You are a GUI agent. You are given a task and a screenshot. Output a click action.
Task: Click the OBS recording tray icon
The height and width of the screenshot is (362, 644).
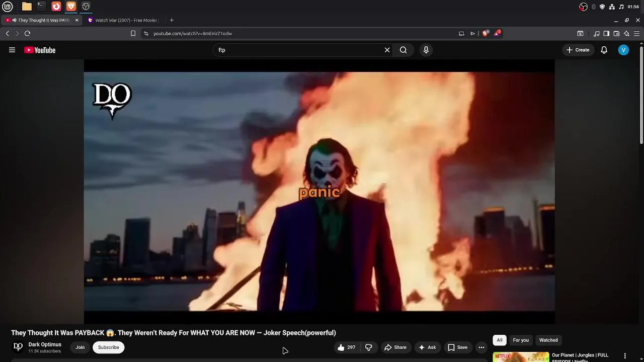pyautogui.click(x=584, y=7)
